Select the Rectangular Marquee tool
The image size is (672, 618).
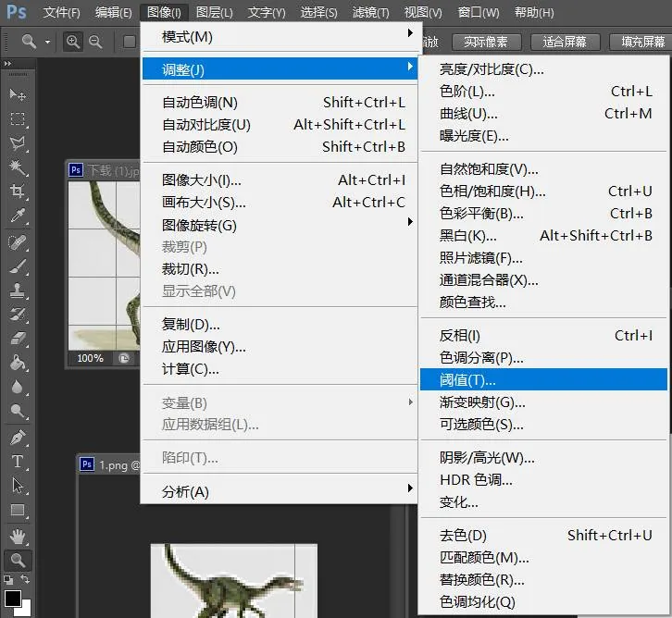click(18, 118)
